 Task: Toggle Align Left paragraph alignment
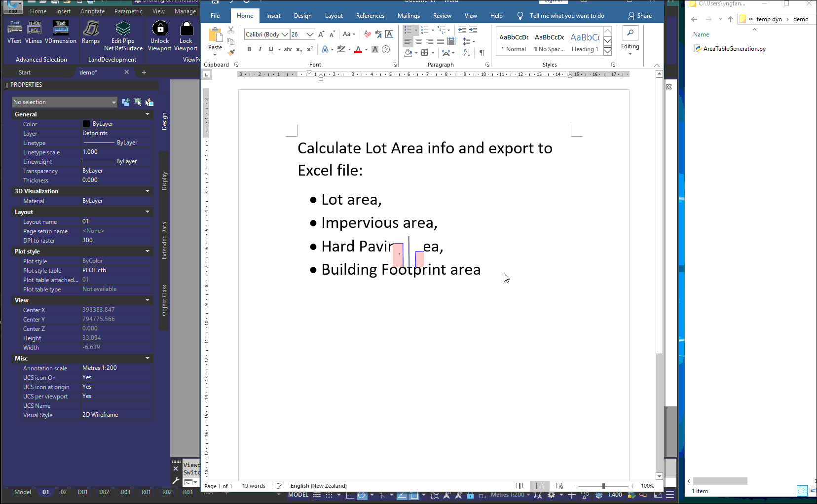[x=408, y=41]
